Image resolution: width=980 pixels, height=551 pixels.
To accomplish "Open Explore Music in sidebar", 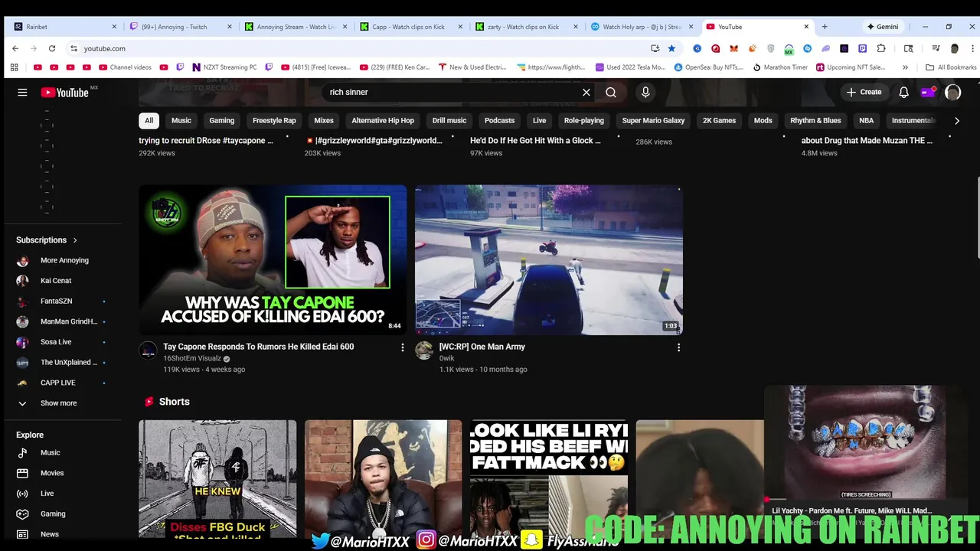I will (x=51, y=453).
